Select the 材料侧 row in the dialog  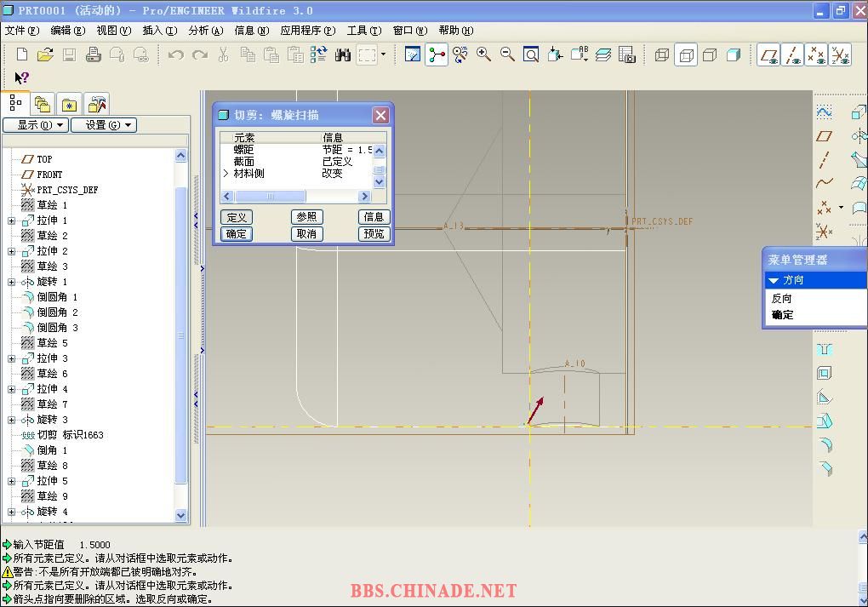tap(297, 174)
